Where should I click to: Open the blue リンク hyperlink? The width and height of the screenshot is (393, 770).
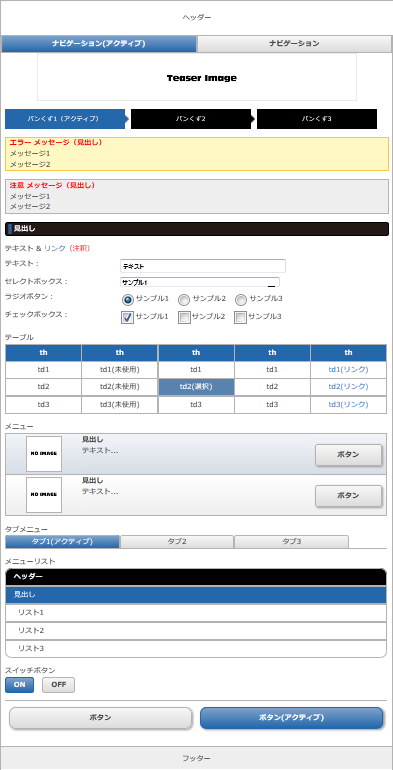(x=55, y=248)
